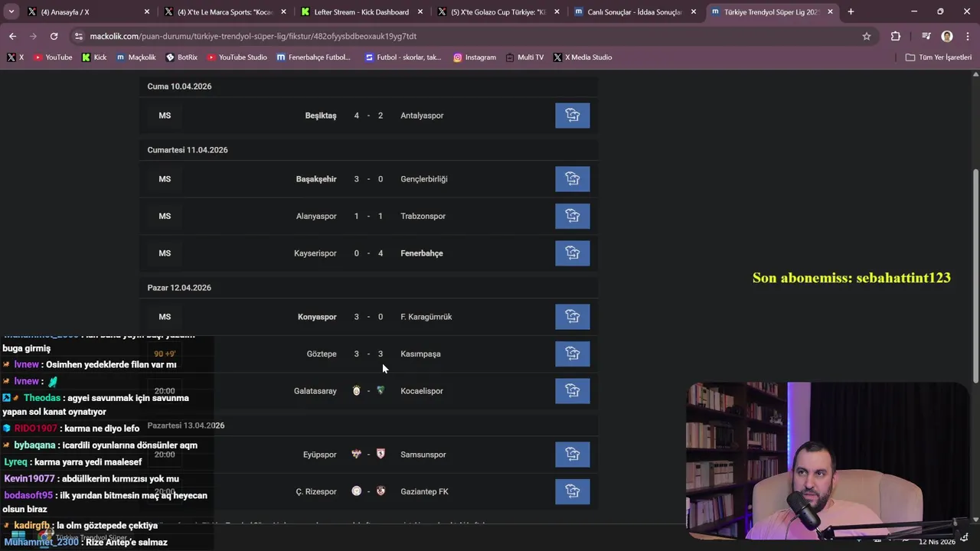
Task: Click the Galatasaray club crest
Action: [x=356, y=391]
